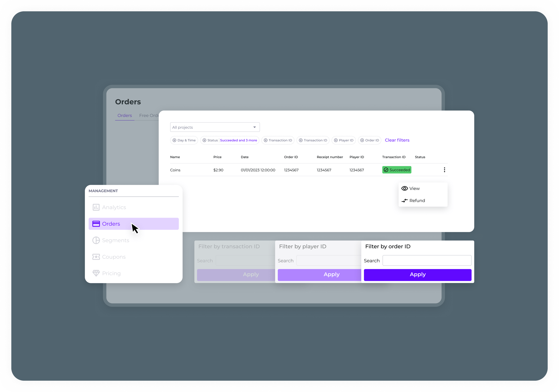Open the three-dot menu on the Coins row
559x392 pixels.
pyautogui.click(x=444, y=170)
